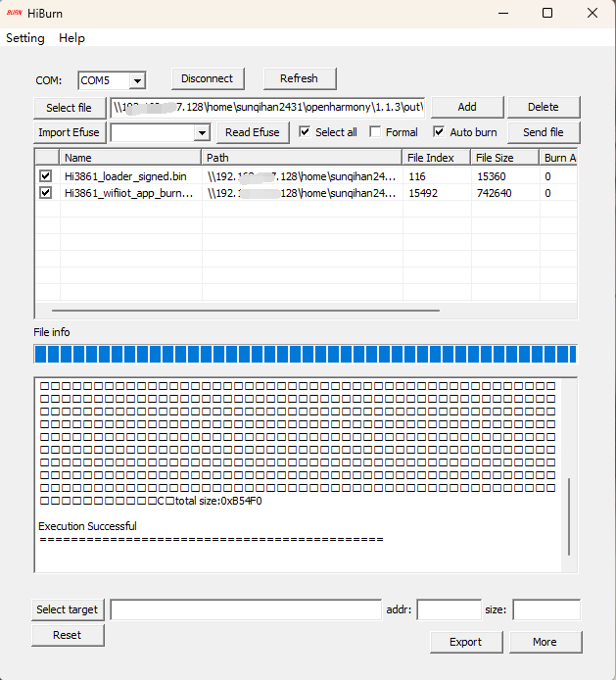
Task: Click the Delete button
Action: coord(544,107)
